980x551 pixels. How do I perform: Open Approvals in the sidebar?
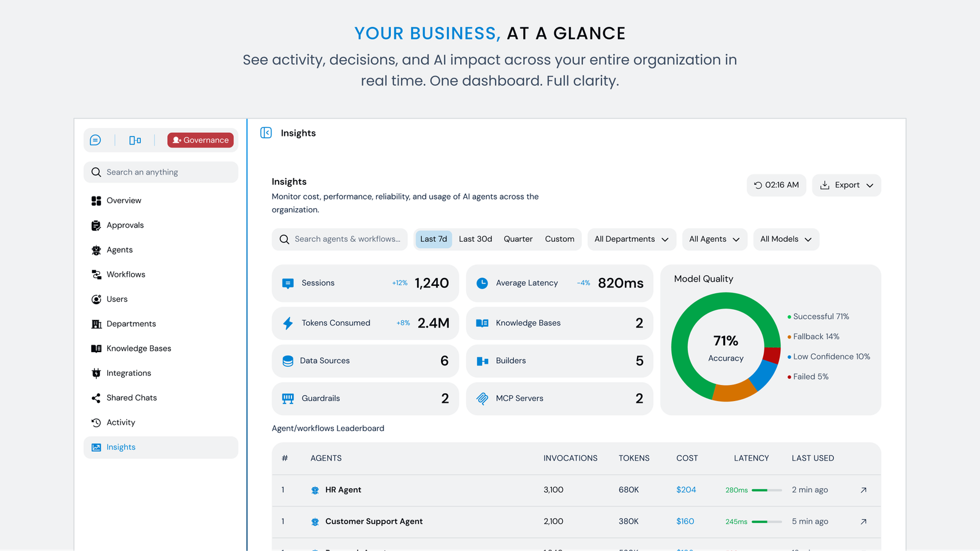pos(125,225)
